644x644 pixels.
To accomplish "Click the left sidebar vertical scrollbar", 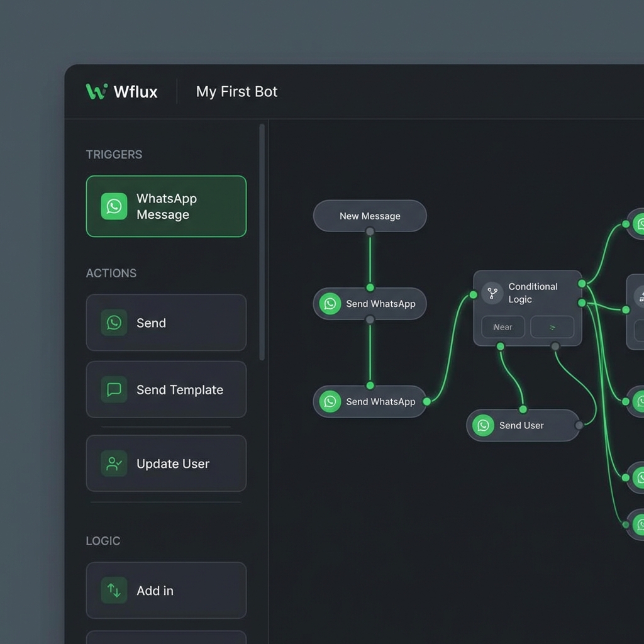I will pos(262,242).
